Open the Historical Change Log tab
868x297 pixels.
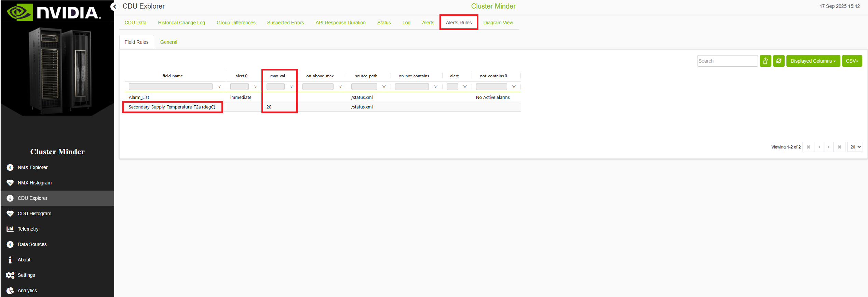click(181, 23)
